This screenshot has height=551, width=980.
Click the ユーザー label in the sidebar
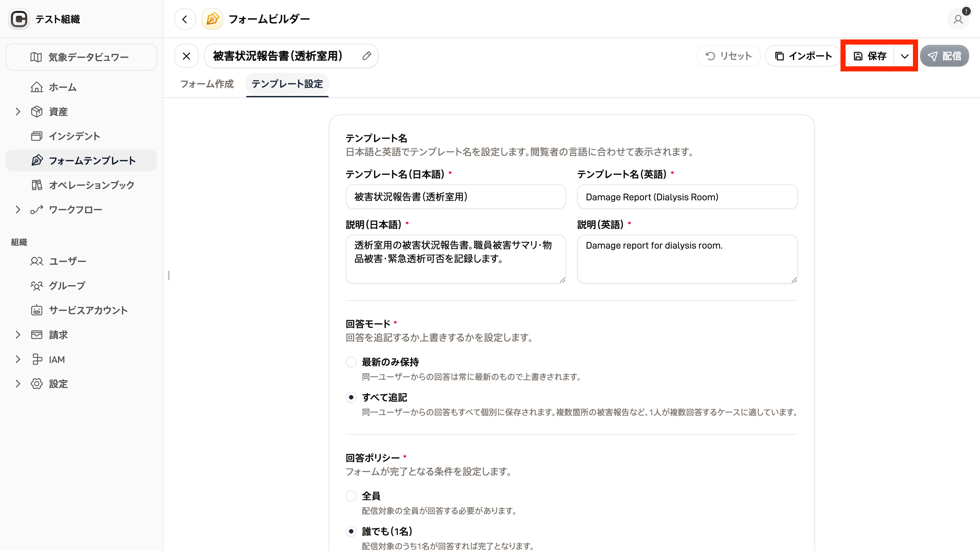click(68, 261)
